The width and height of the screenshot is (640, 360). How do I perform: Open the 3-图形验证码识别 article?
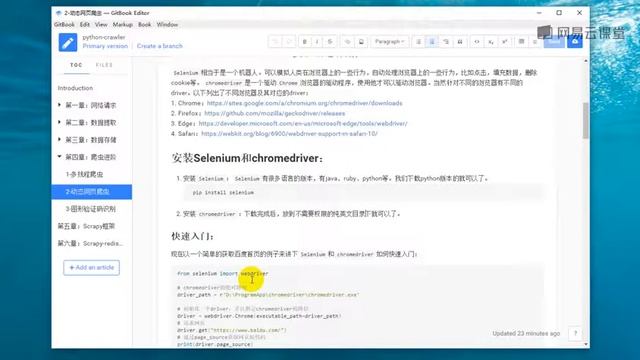click(91, 209)
